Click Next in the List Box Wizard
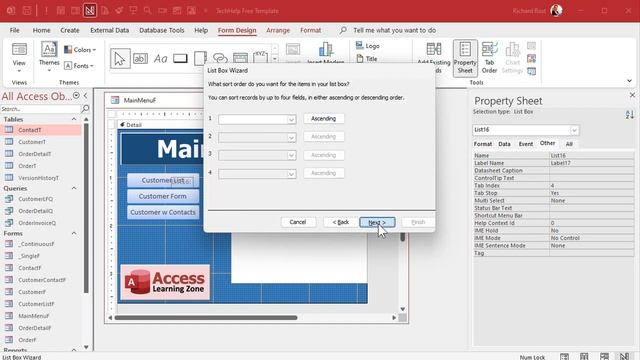The width and height of the screenshot is (640, 360). [x=377, y=222]
